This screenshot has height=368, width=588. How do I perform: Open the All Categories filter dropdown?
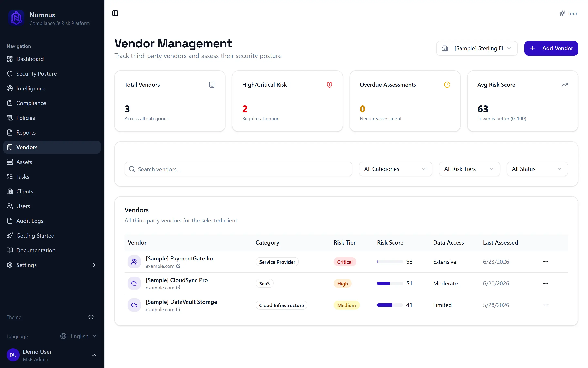point(395,169)
